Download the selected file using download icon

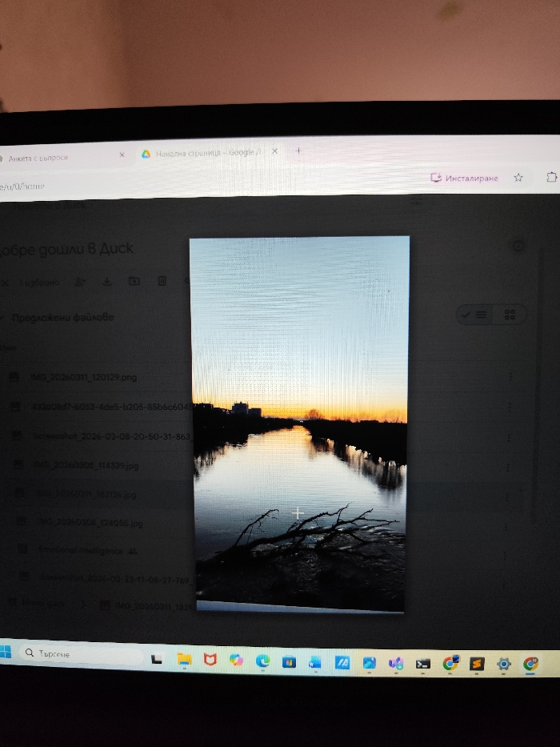(107, 282)
